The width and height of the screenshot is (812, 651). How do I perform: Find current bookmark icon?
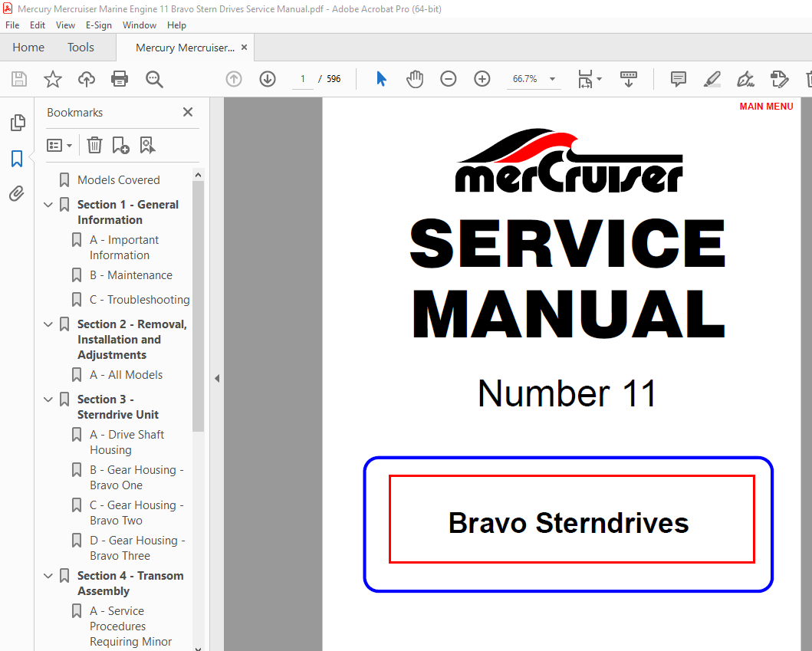147,146
